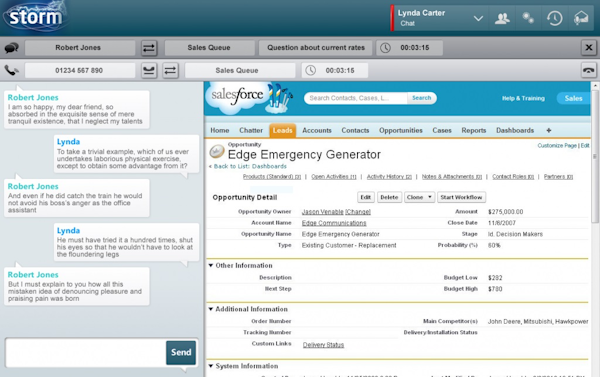Click the hold call icon on phone row
Screen dimensions: 600x377
149,70
